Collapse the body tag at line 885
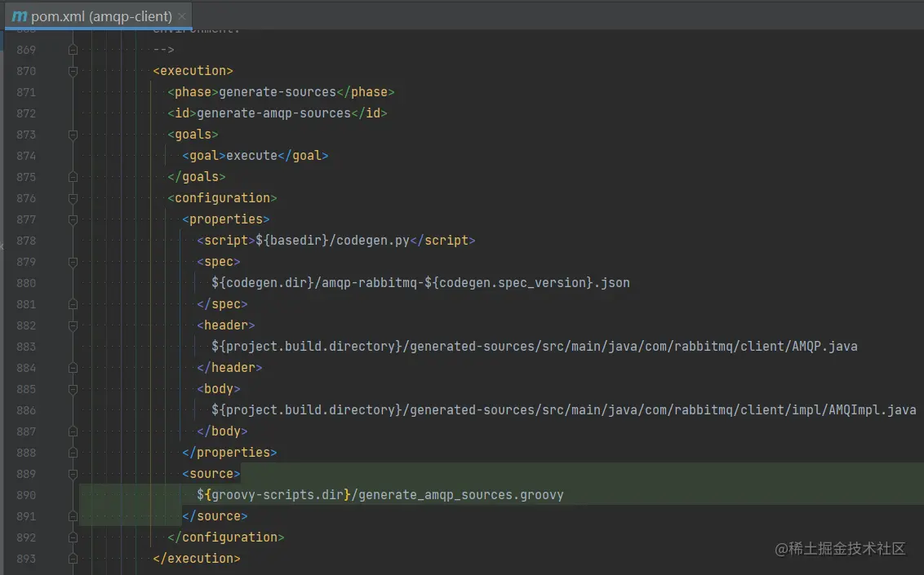The width and height of the screenshot is (924, 575). 73,389
